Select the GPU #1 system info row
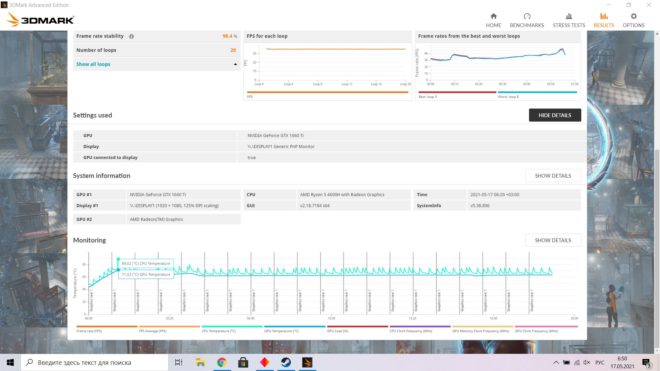 (157, 195)
